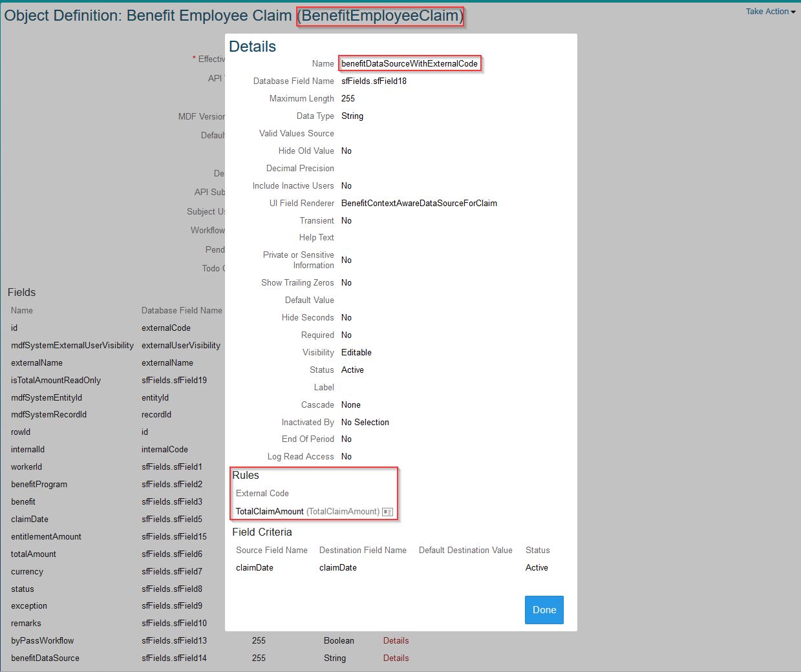The image size is (801, 672).
Task: Select the BenefitContextAwareDataSourceForClaim renderer value
Action: [x=419, y=203]
